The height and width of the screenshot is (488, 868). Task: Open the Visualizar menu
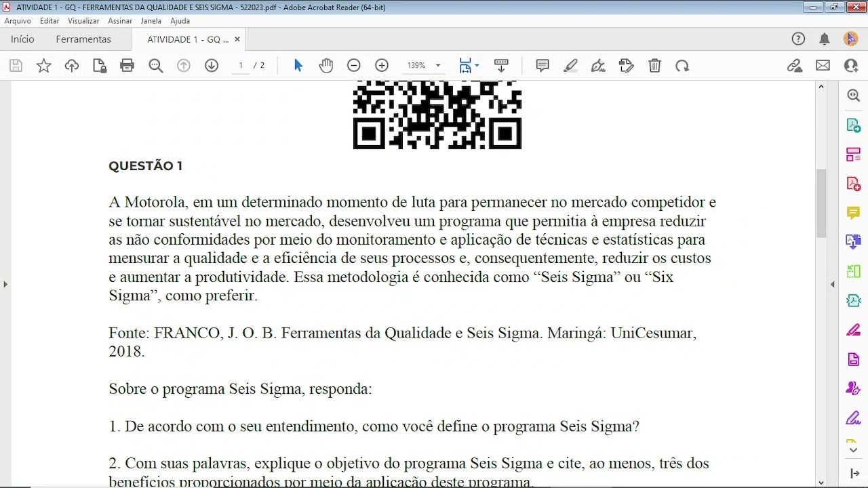(x=83, y=21)
